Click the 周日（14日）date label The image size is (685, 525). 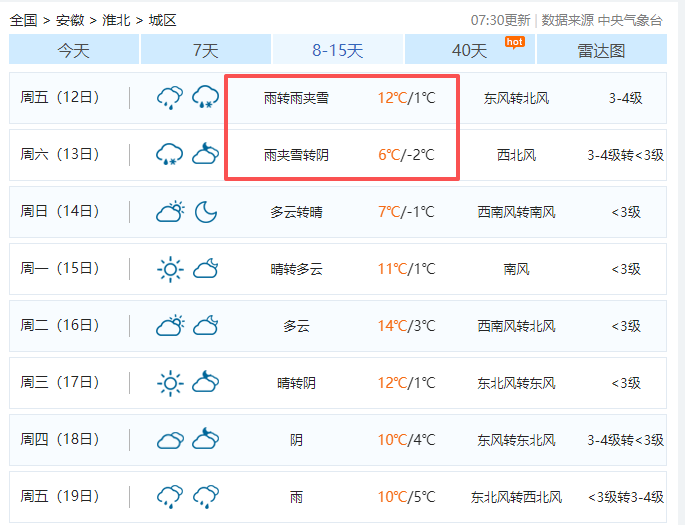[60, 211]
